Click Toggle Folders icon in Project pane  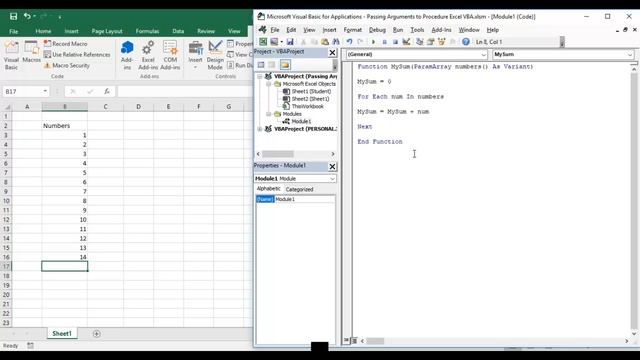click(285, 64)
